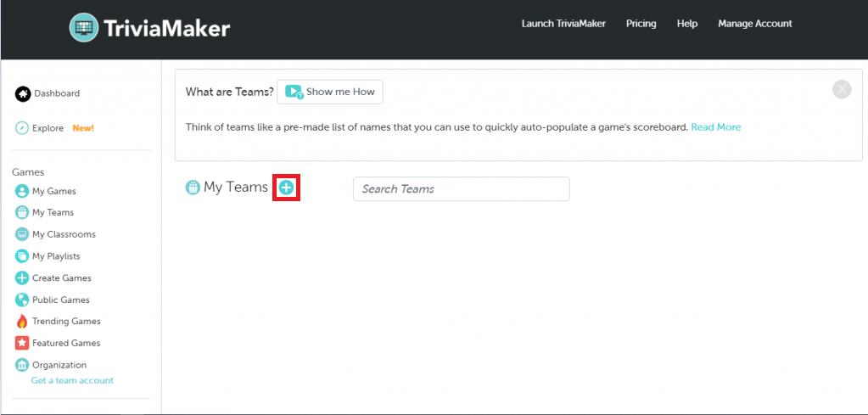Dismiss the What are Teams banner
The height and width of the screenshot is (415, 868).
pos(842,89)
